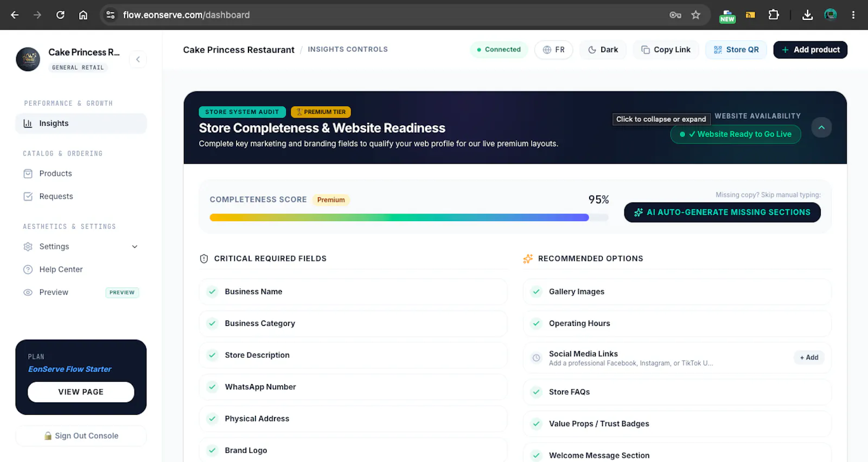The width and height of the screenshot is (868, 462).
Task: Click the Physical Address check icon
Action: coord(213,419)
